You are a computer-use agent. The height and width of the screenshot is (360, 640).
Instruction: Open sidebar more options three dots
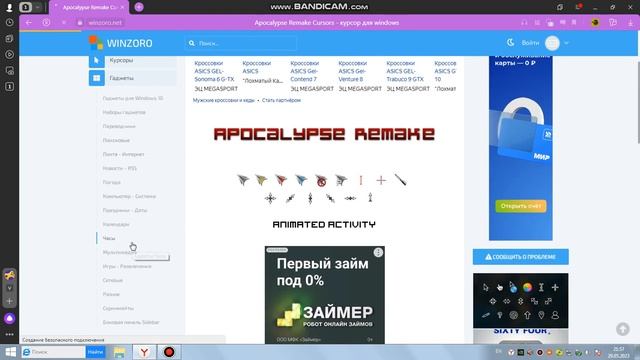[9, 334]
